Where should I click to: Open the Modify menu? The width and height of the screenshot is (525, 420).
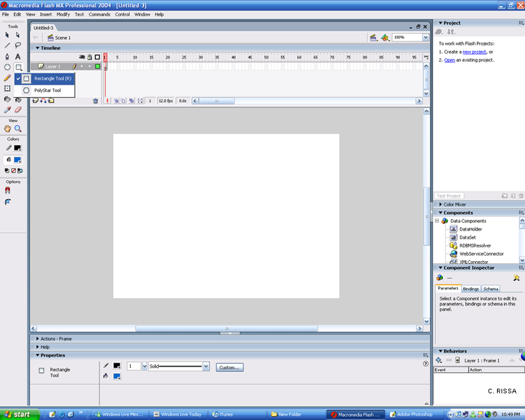(x=63, y=14)
